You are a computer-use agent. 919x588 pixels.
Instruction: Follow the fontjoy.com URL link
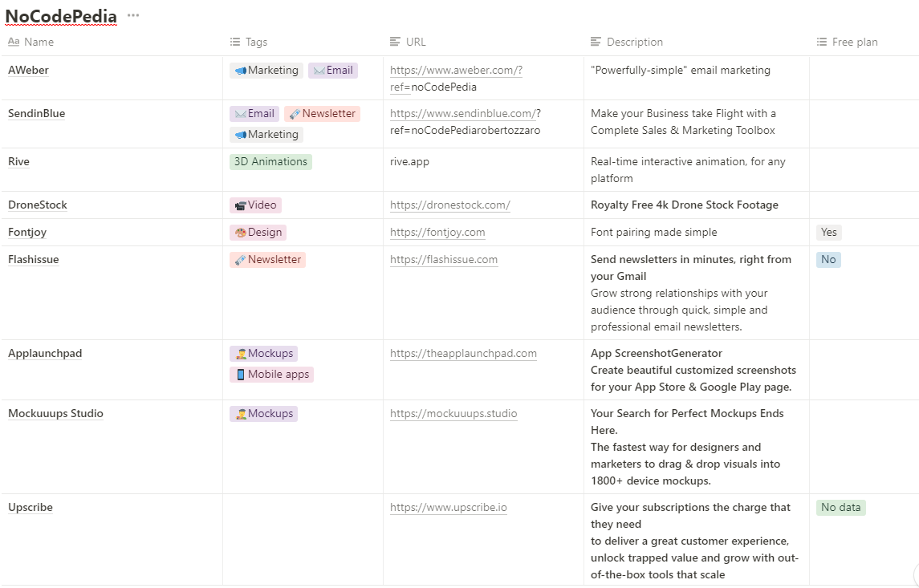(x=437, y=233)
